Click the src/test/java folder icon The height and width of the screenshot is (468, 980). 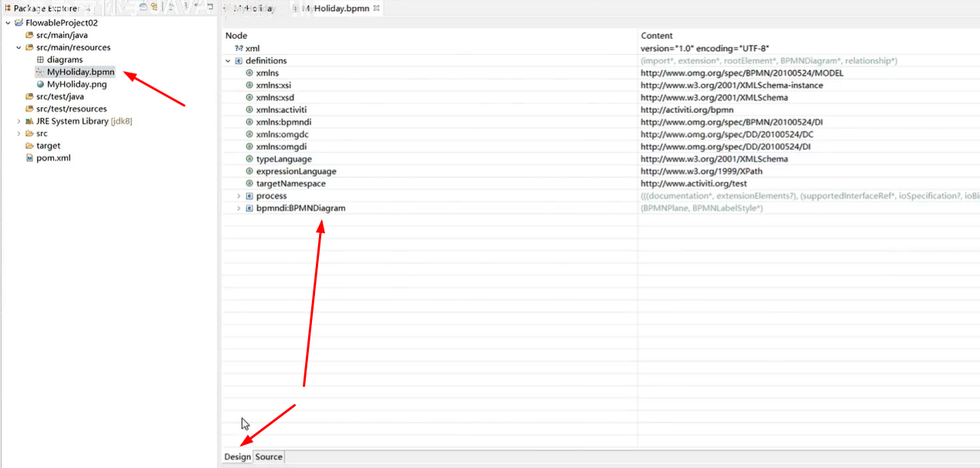[x=29, y=97]
